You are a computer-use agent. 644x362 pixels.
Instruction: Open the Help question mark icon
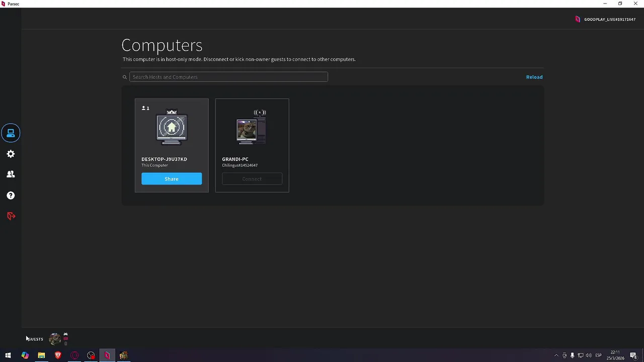pos(11,195)
